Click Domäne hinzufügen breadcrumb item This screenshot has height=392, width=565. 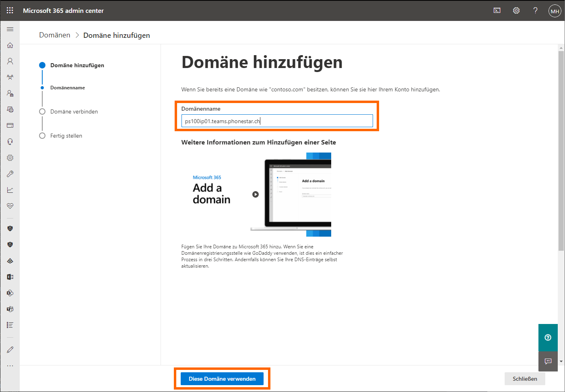[x=117, y=35]
